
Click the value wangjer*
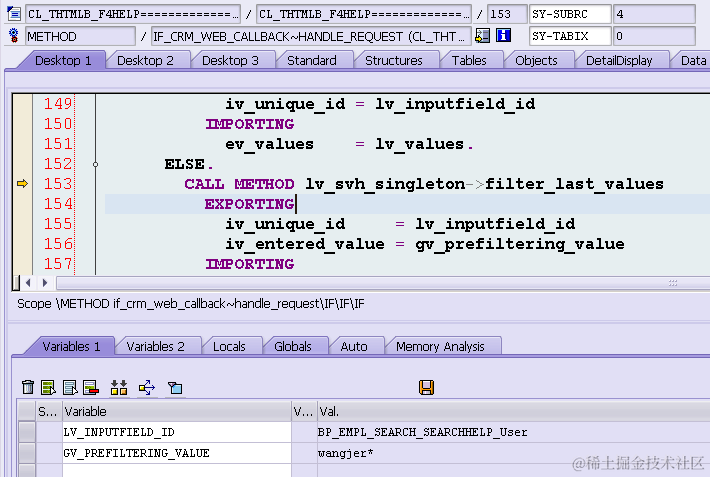click(345, 453)
